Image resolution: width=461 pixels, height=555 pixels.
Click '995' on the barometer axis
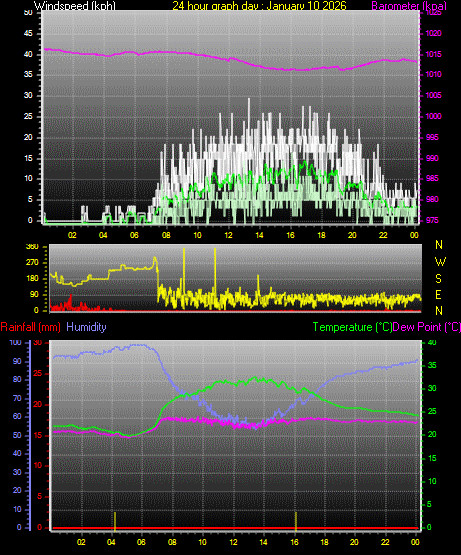pos(432,137)
